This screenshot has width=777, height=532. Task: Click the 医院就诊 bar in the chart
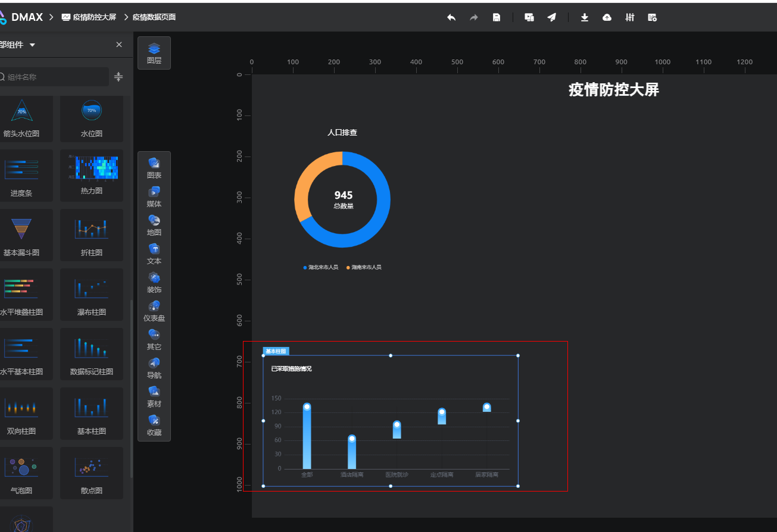(397, 430)
